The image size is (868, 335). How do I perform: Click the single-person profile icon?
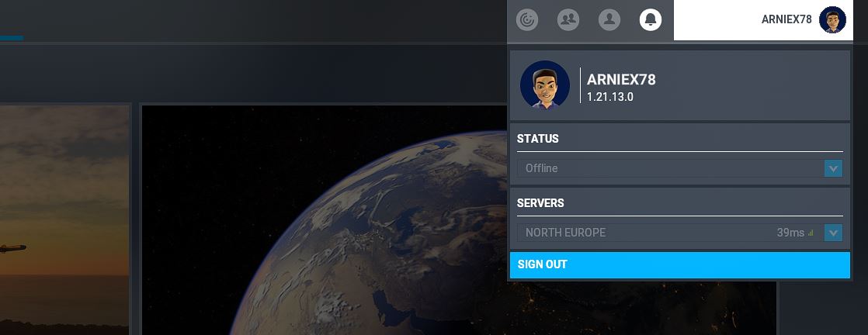click(609, 20)
